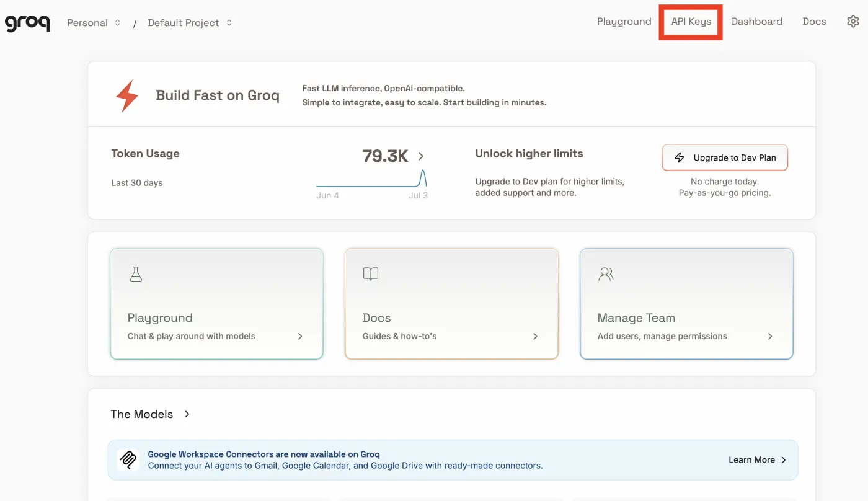Open the Default Project dropdown
868x501 pixels.
tap(190, 23)
